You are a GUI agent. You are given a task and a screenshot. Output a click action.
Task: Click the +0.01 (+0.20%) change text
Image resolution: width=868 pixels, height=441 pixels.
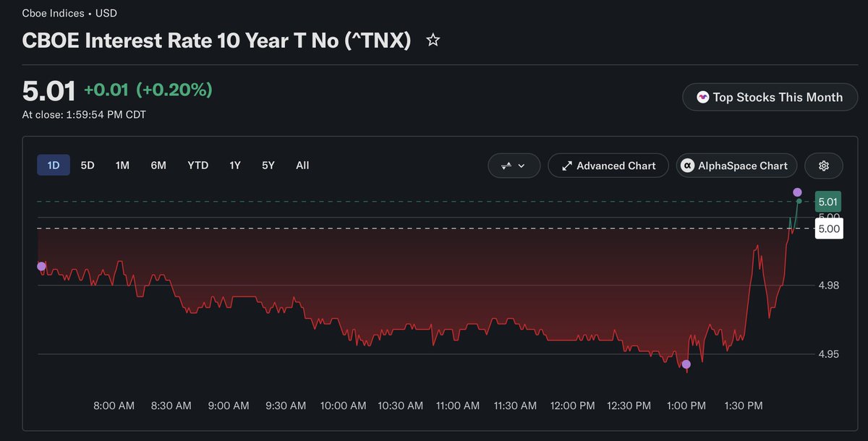pyautogui.click(x=148, y=90)
